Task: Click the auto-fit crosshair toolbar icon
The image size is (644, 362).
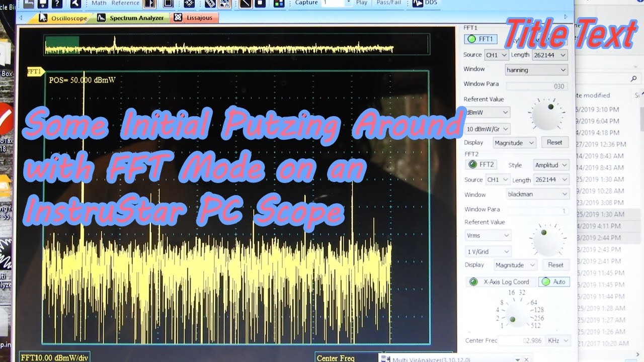Action: 189,3
